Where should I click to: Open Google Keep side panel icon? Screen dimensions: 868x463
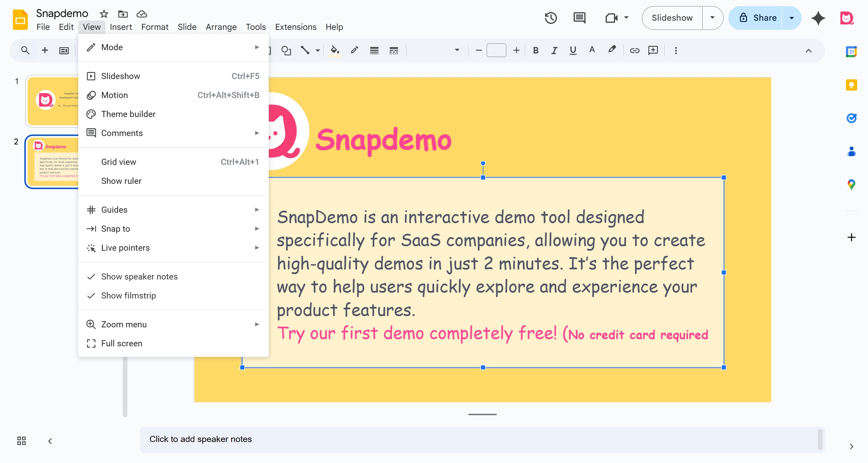(851, 85)
